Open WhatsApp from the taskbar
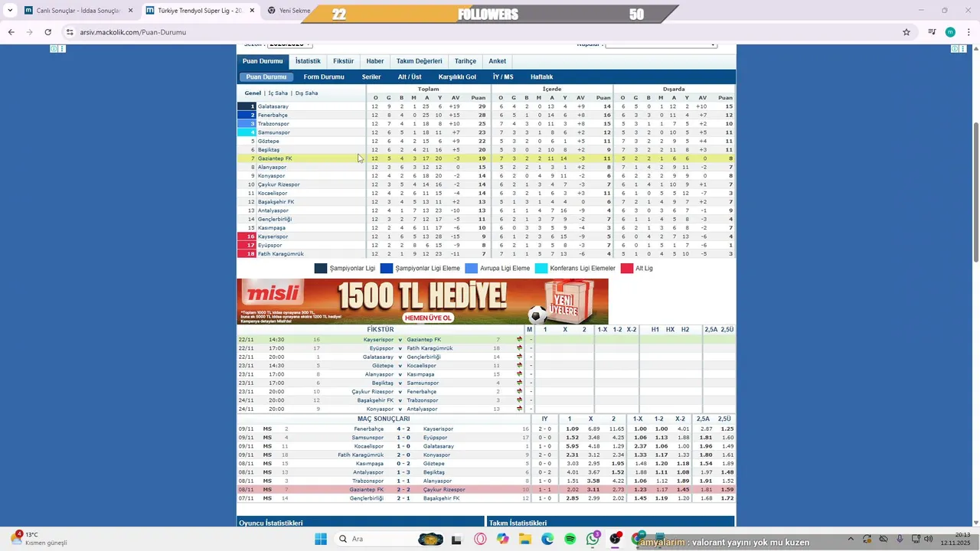 [593, 539]
